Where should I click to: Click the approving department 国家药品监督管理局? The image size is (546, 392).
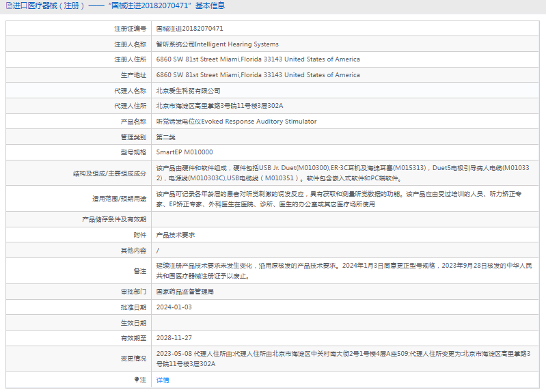coord(185,292)
